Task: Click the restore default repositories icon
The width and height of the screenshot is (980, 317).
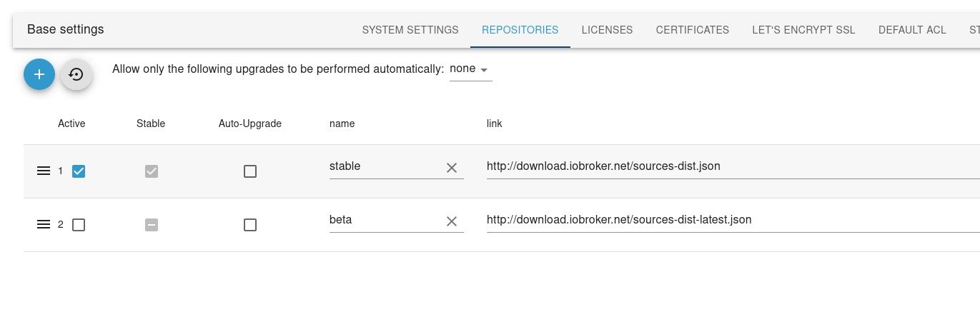Action: coord(76,74)
